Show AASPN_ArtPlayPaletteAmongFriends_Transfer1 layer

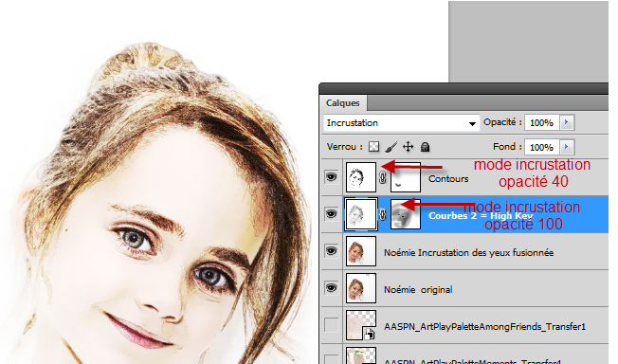pyautogui.click(x=331, y=325)
